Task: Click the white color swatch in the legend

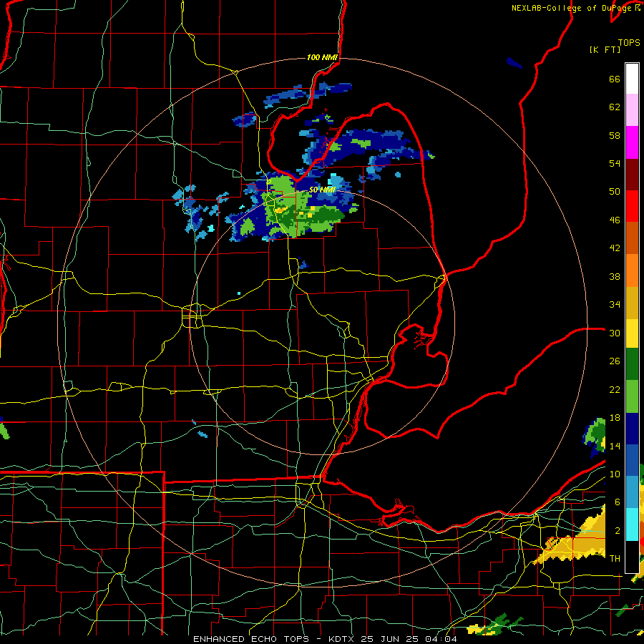Action: [x=632, y=79]
